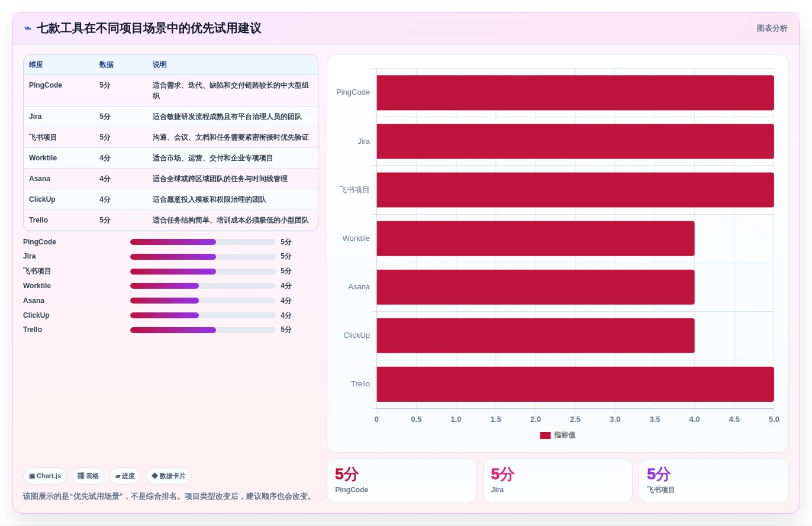
Task: Click the Worktile bar in the chart
Action: coord(536,238)
